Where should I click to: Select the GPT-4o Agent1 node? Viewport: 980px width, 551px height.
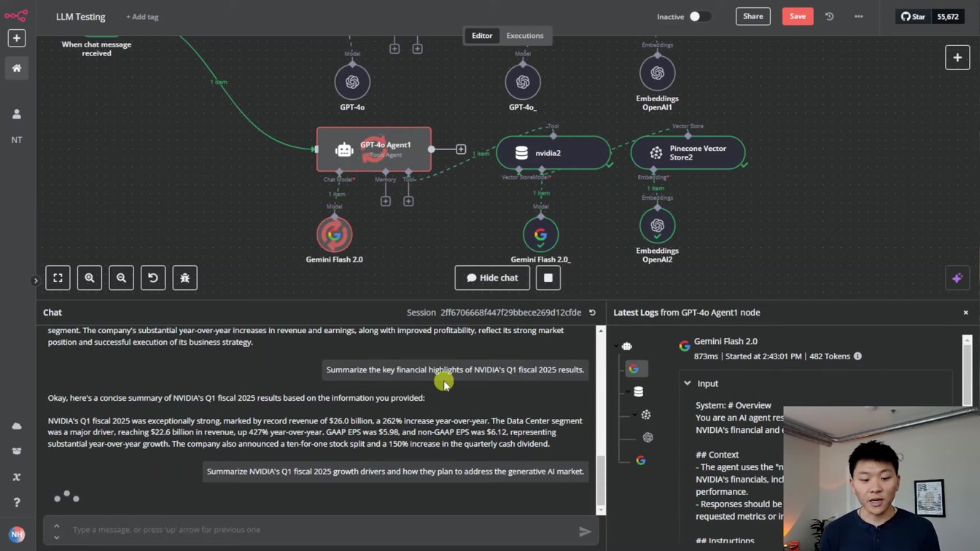tap(374, 149)
